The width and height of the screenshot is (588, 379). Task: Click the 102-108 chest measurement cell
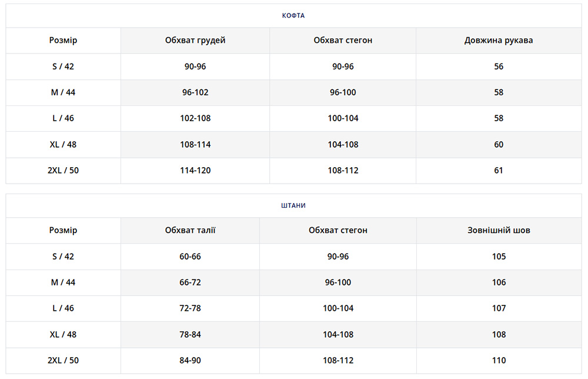[195, 118]
